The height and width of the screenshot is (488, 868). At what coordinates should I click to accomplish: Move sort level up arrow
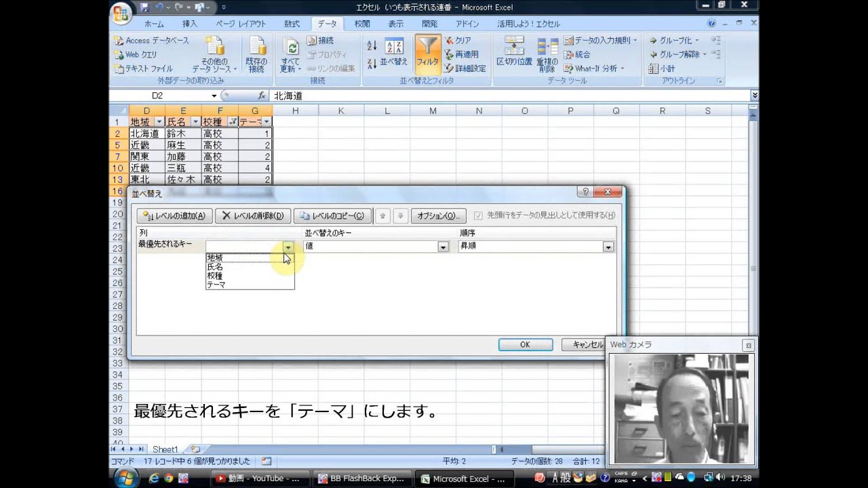coord(382,216)
